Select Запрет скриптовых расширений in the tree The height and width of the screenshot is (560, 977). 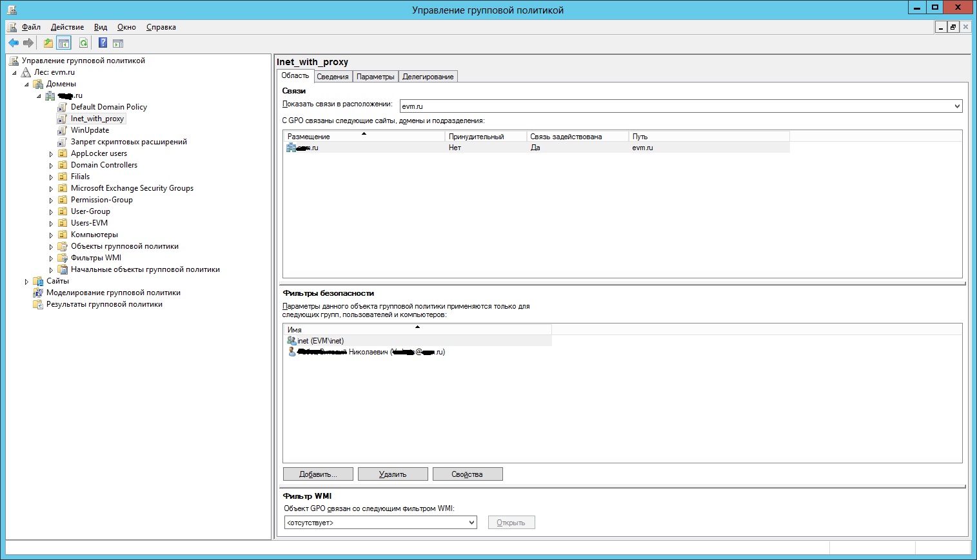129,142
